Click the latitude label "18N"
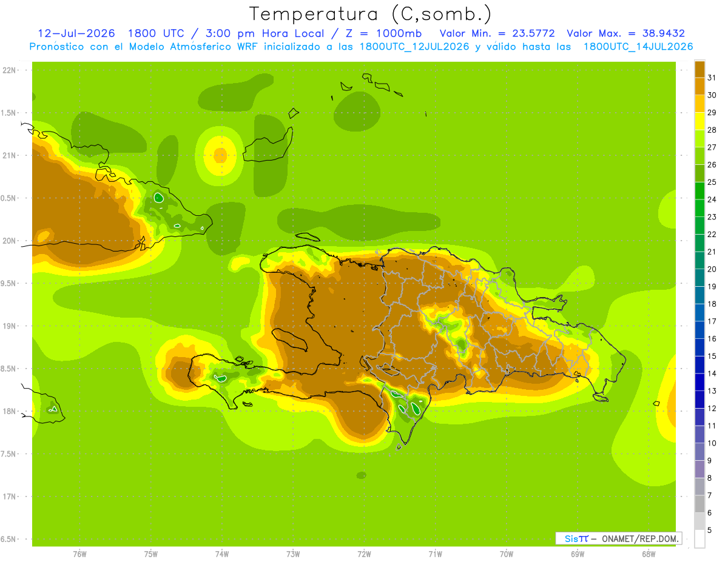The width and height of the screenshot is (728, 562). tap(10, 411)
